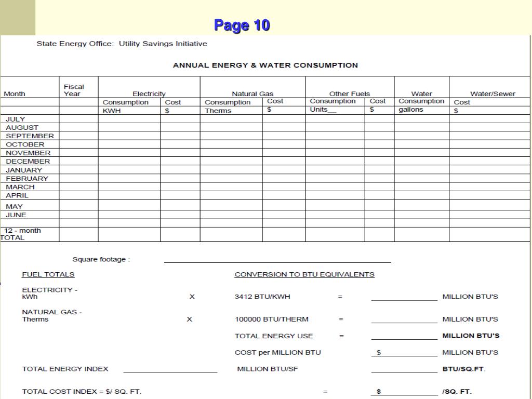532x399 pixels.
Task: Click the Month column header
Action: [15, 94]
